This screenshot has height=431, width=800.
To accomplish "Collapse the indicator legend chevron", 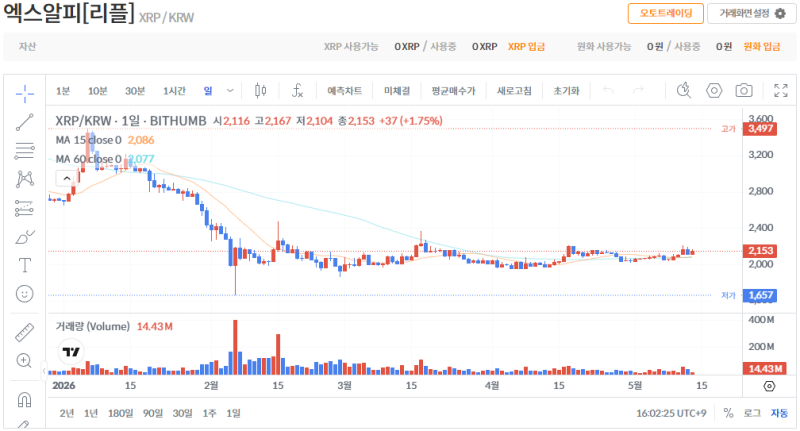I will [67, 179].
